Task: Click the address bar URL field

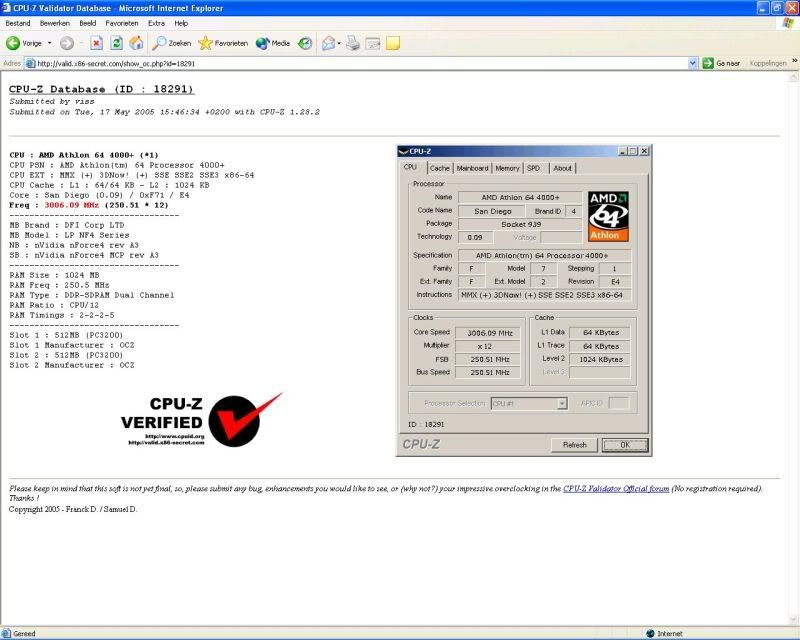Action: coord(361,64)
